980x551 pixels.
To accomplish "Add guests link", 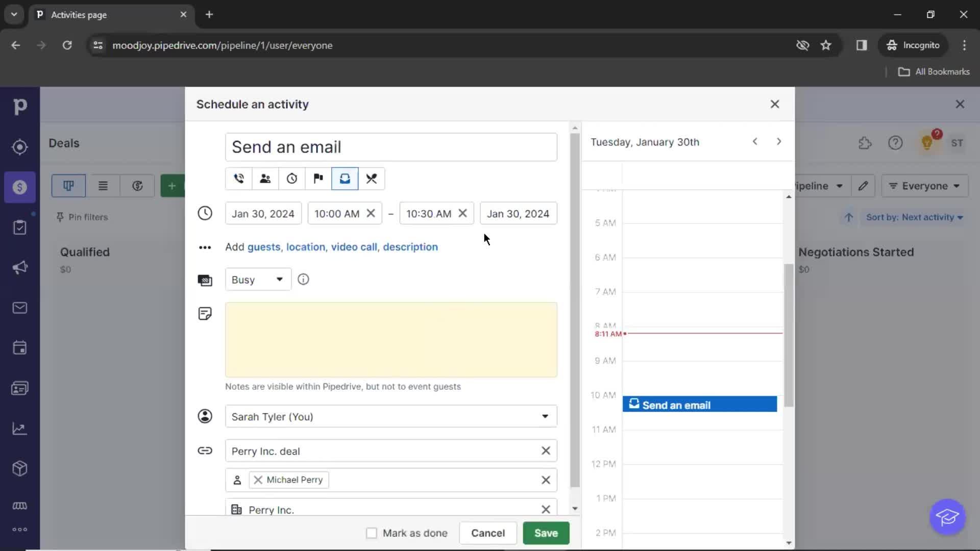I will (x=263, y=247).
